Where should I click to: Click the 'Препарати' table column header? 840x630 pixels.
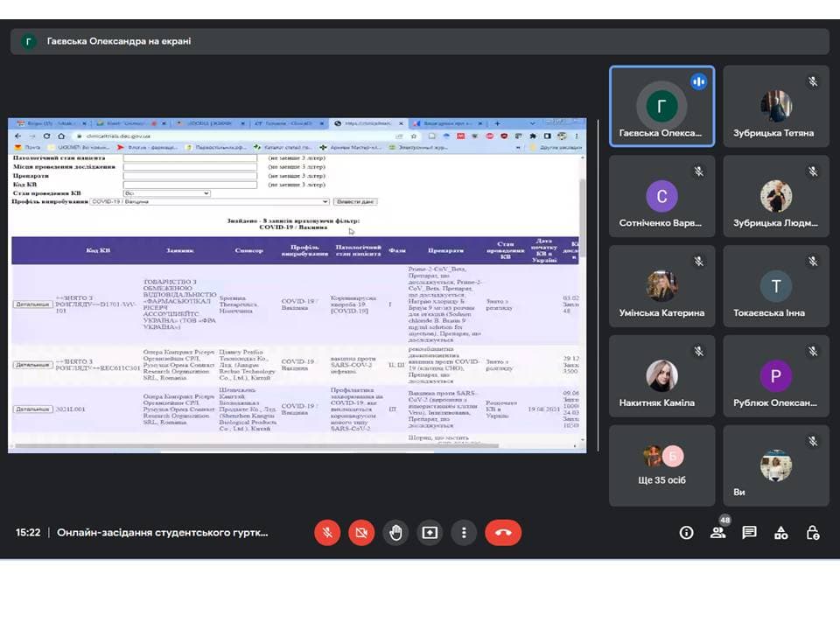(x=445, y=250)
